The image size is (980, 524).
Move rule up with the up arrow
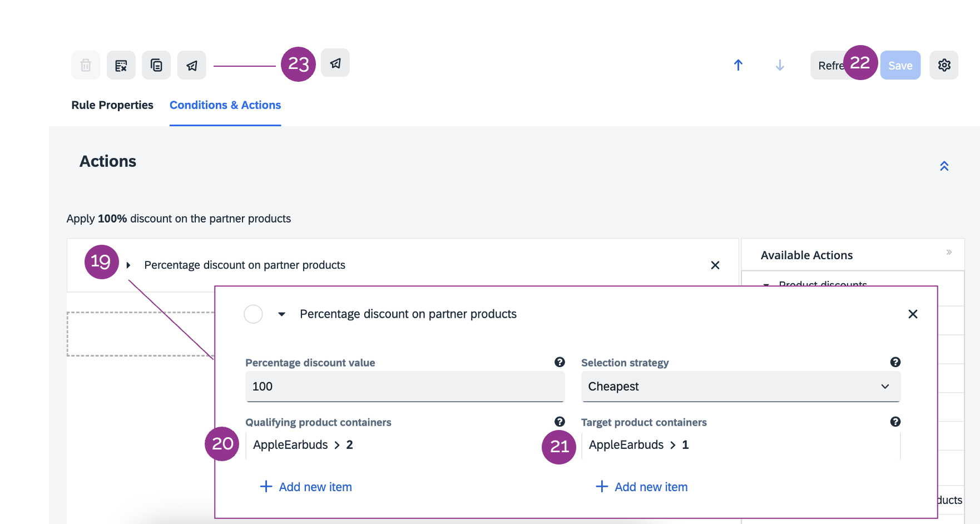[738, 66]
